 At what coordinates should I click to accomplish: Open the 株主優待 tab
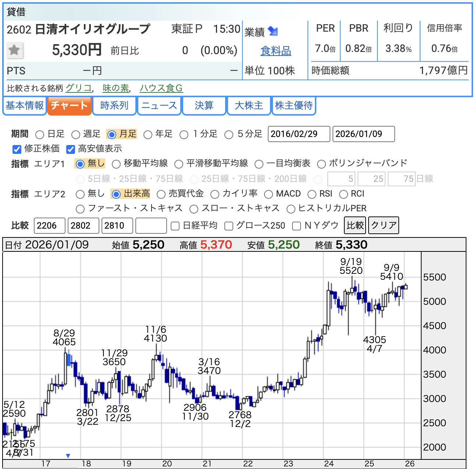tap(294, 106)
